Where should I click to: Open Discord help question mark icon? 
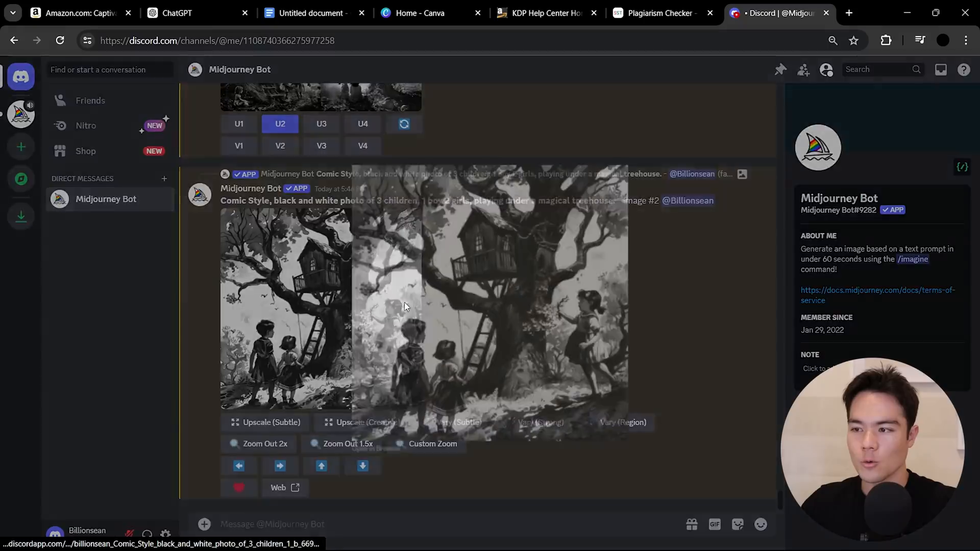coord(964,69)
